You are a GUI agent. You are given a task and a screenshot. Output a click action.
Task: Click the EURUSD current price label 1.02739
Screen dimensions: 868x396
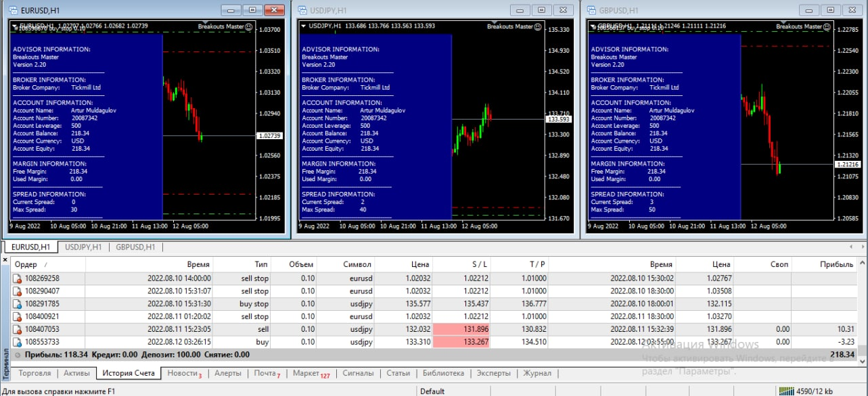(x=269, y=136)
